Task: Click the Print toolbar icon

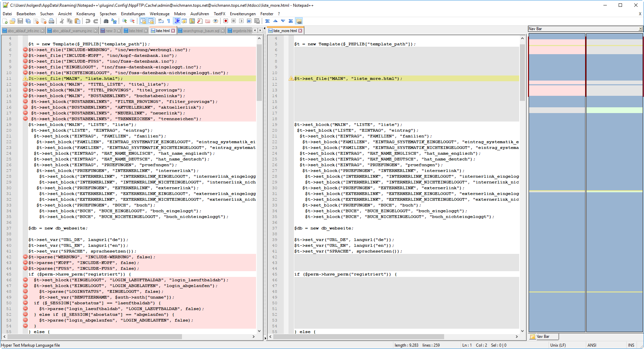Action: click(51, 21)
